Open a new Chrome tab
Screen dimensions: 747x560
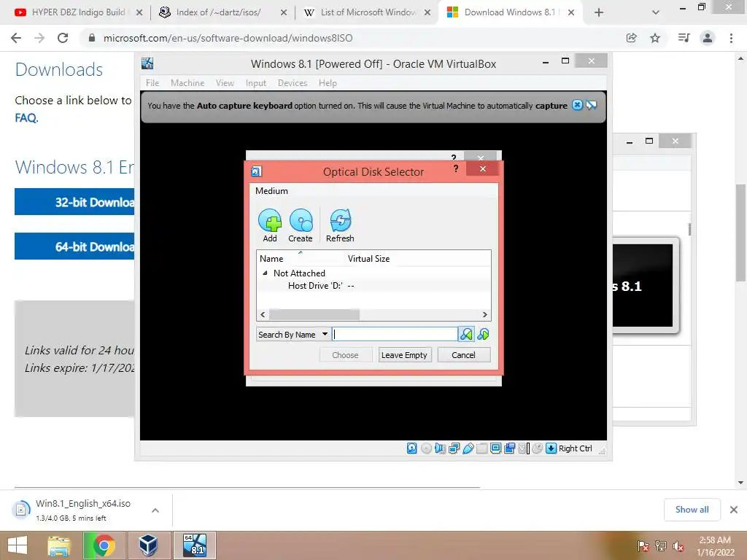click(x=599, y=12)
